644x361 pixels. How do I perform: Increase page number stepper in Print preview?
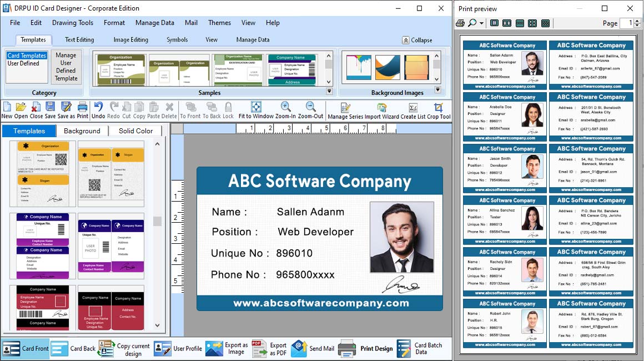tap(637, 21)
